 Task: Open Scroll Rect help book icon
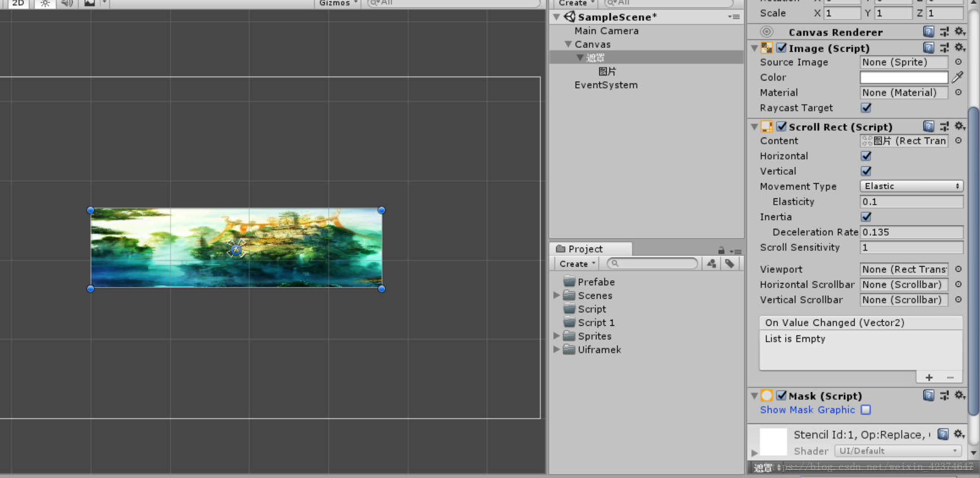click(928, 126)
